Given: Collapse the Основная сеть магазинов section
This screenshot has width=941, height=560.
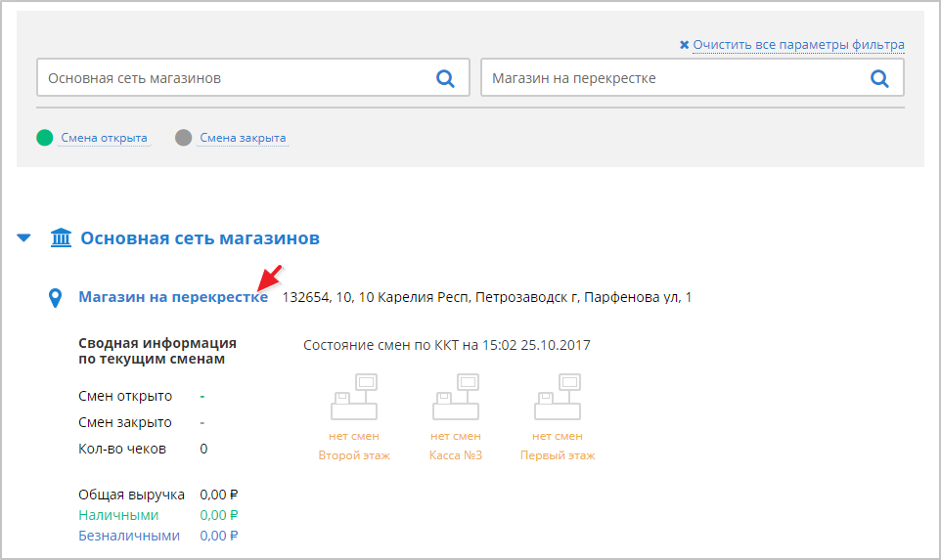Looking at the screenshot, I should tap(24, 237).
